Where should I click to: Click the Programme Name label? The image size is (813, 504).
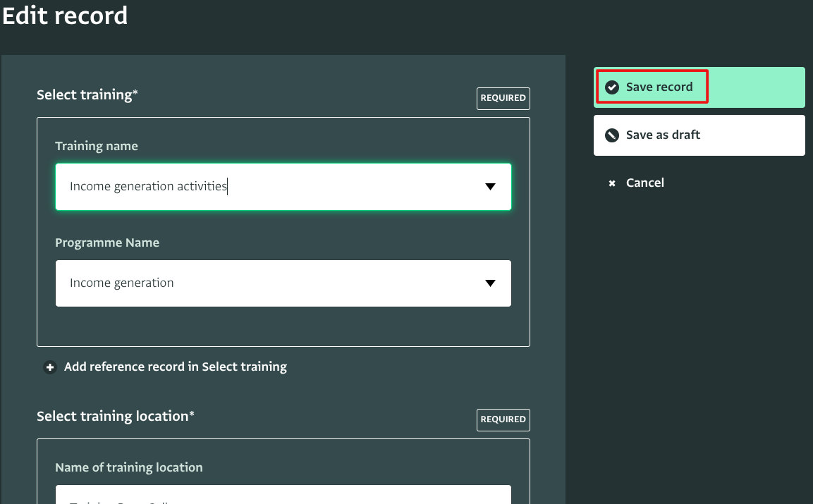click(107, 243)
